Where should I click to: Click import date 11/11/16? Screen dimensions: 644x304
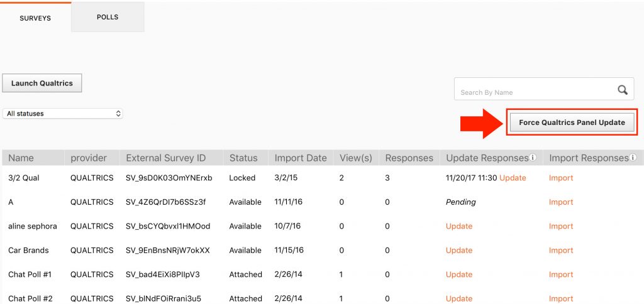tap(289, 202)
